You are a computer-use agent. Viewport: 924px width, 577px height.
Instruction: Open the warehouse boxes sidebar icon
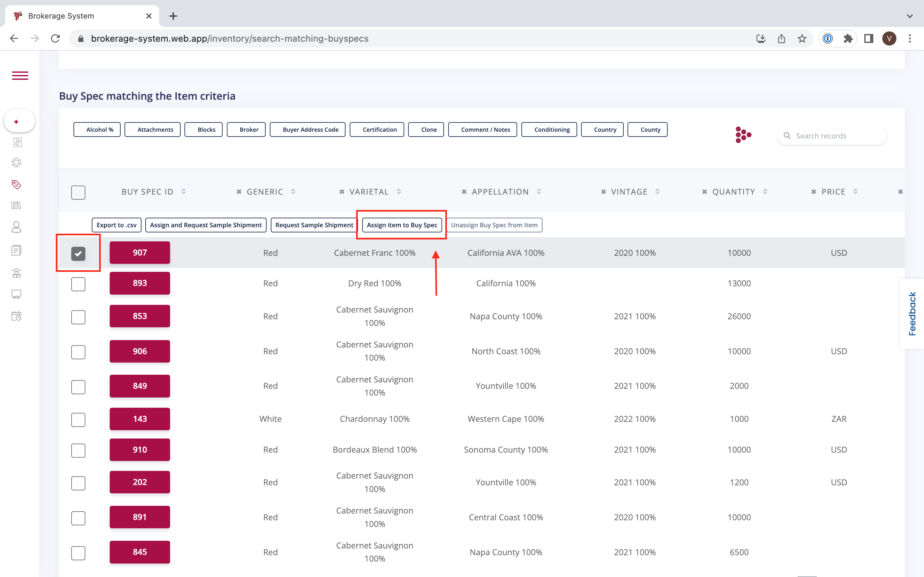(x=16, y=273)
